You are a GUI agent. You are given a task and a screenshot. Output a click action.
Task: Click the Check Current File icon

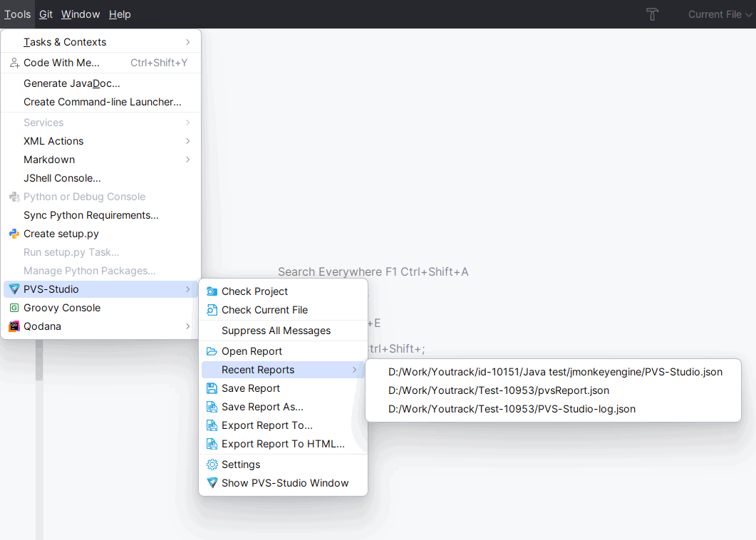point(212,310)
